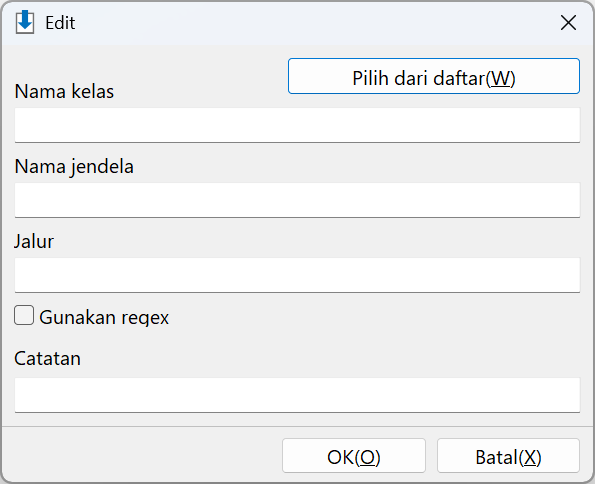Image resolution: width=595 pixels, height=484 pixels.
Task: Select the Catatan notes input field
Action: tap(297, 395)
